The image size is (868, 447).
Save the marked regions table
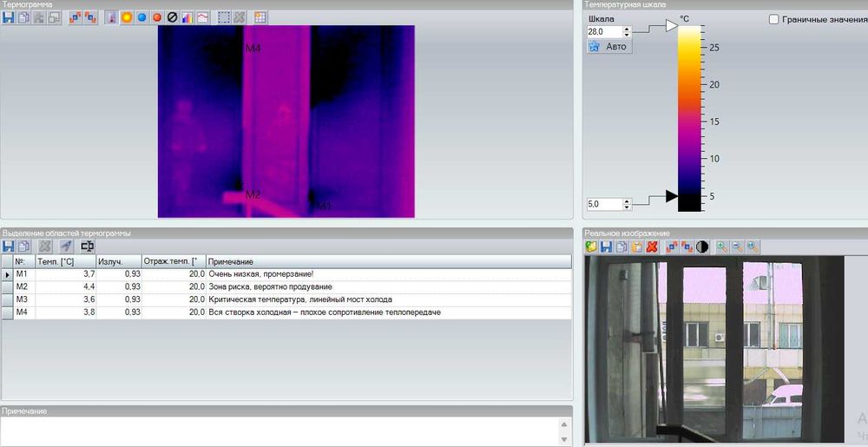tap(9, 247)
